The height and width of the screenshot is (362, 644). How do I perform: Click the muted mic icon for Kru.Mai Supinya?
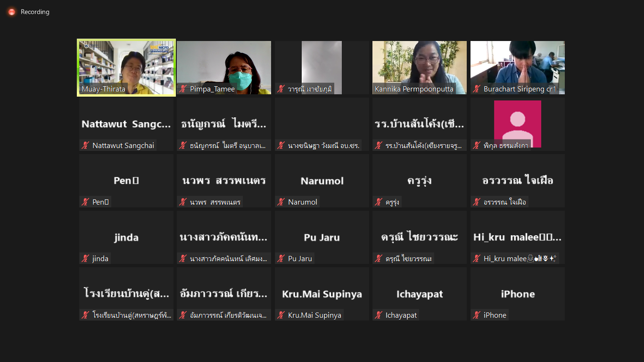pyautogui.click(x=281, y=315)
